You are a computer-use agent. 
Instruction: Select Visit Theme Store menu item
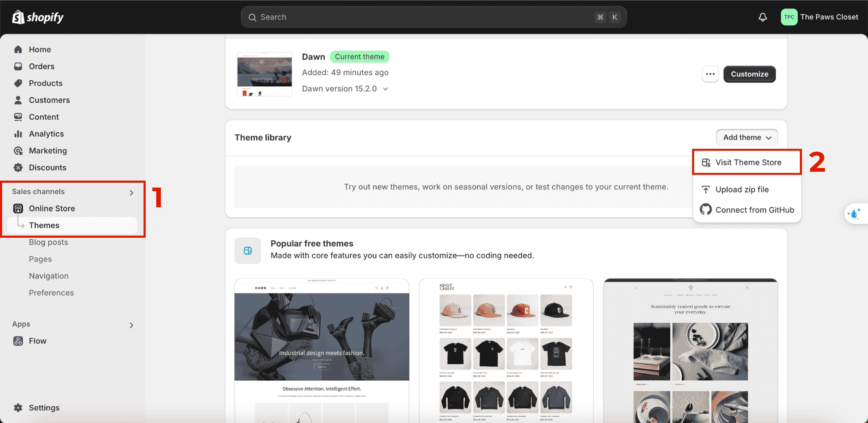pos(747,162)
